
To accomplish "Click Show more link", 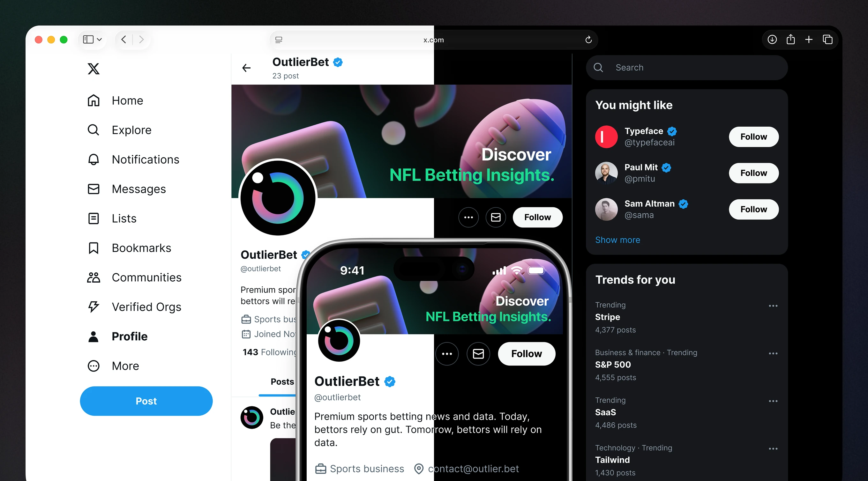I will coord(617,240).
